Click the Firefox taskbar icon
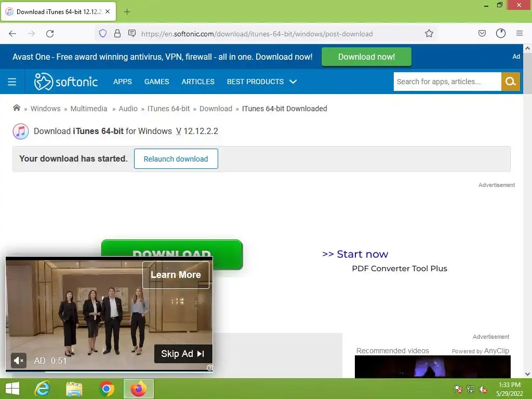The width and height of the screenshot is (532, 399). click(x=138, y=389)
